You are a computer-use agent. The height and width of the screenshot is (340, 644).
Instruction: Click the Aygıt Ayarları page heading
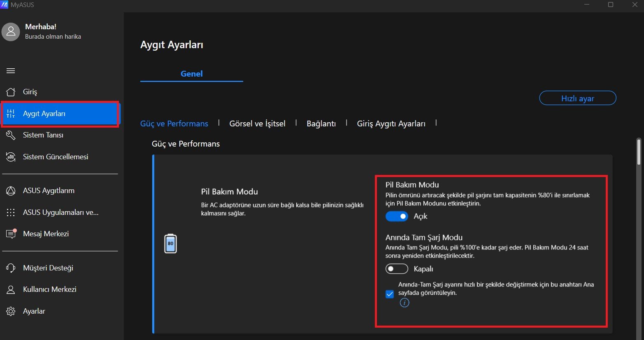(x=172, y=45)
